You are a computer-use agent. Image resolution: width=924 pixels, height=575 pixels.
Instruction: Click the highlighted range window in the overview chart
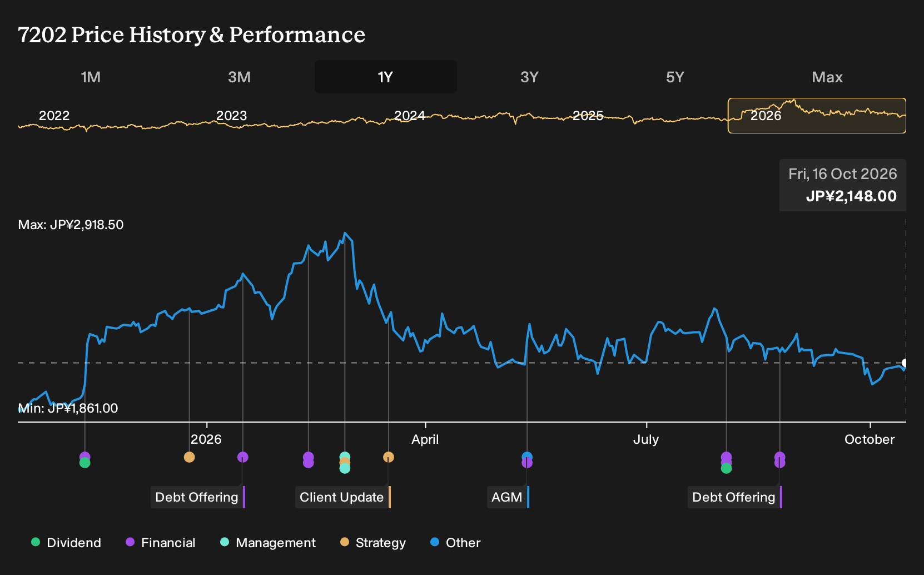(x=817, y=116)
